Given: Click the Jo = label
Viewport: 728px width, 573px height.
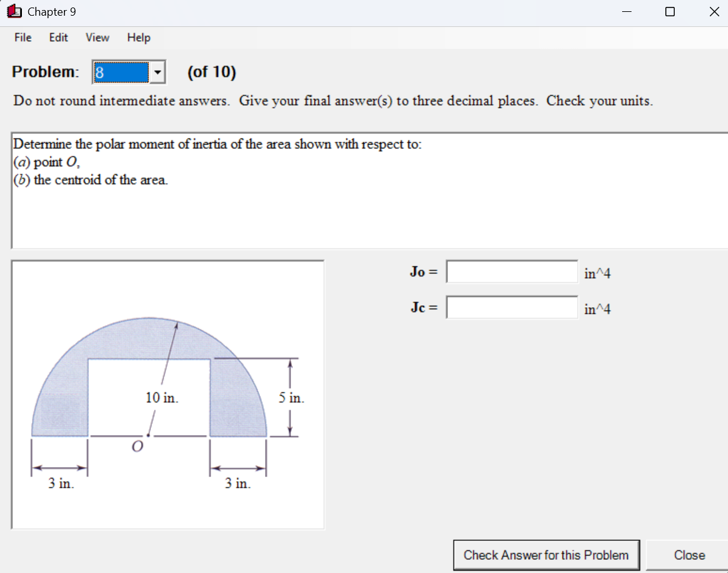Looking at the screenshot, I should click(422, 272).
